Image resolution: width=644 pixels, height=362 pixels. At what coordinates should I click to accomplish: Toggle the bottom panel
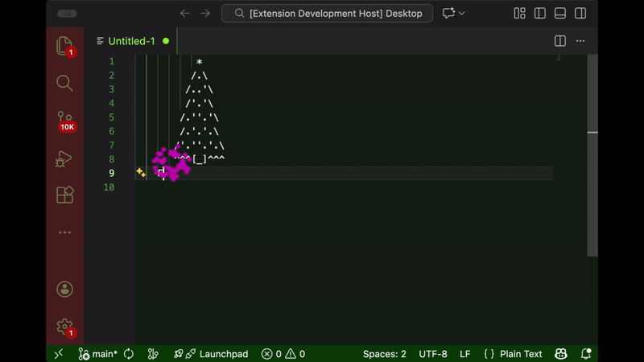[559, 14]
